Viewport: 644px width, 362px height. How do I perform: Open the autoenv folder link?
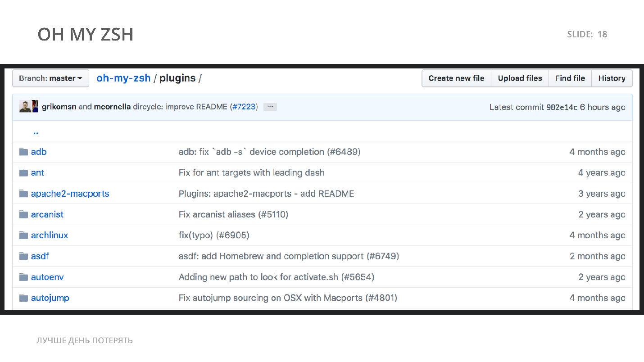pos(47,277)
